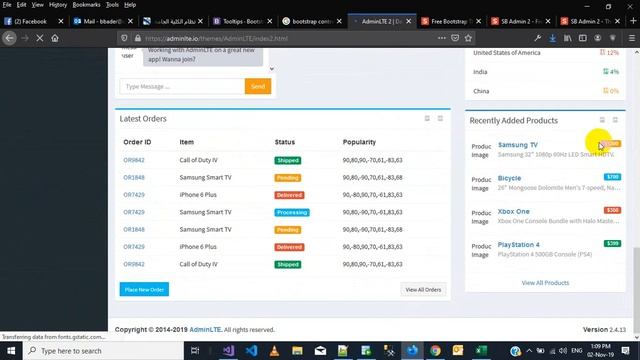The height and width of the screenshot is (360, 640).
Task: Focus the Type Message input field
Action: [182, 87]
